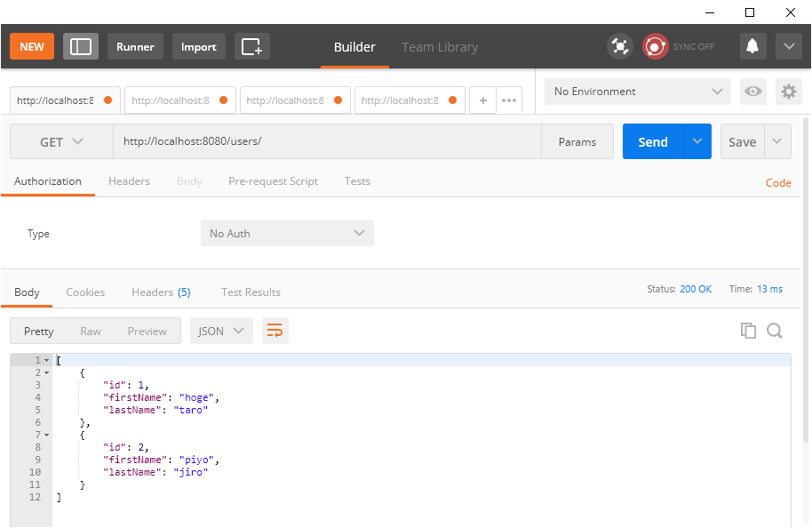
Task: View response Headers (5) tab
Action: pyautogui.click(x=161, y=292)
